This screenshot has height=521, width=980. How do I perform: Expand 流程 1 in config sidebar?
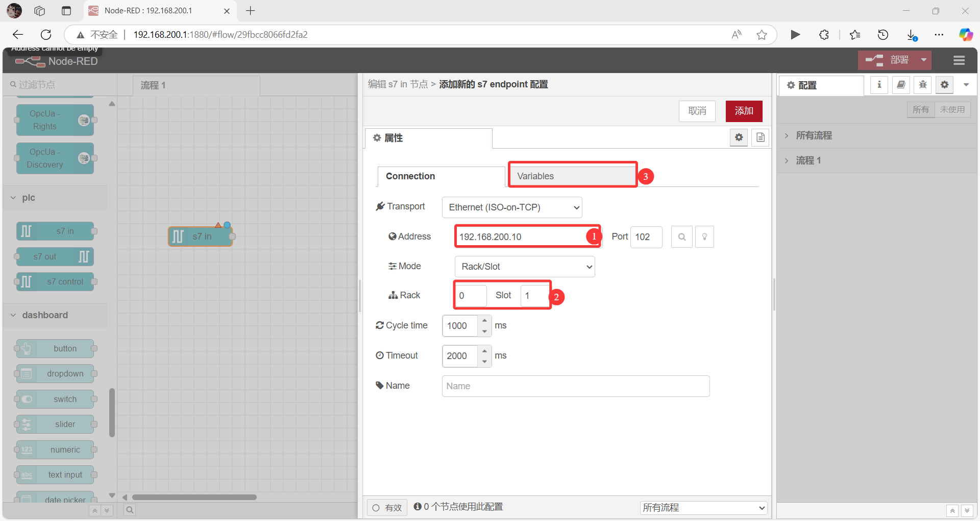pos(808,161)
